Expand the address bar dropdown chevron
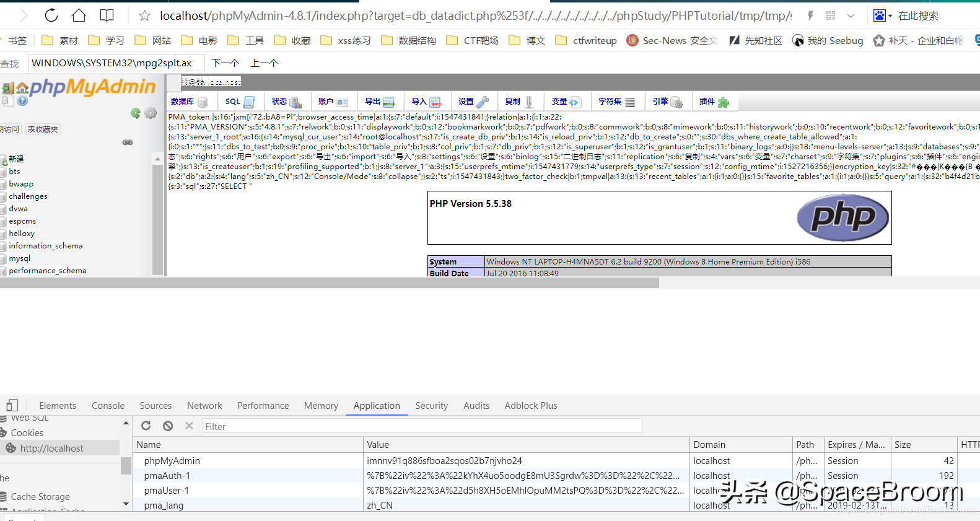980x521 pixels. pos(851,15)
